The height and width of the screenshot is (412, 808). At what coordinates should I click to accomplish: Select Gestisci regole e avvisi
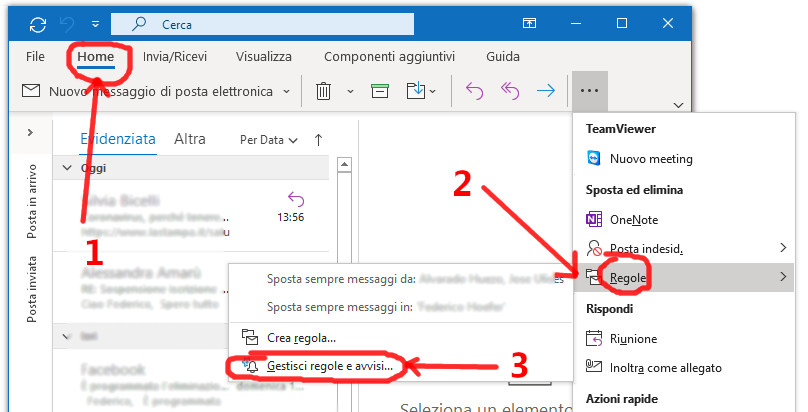(x=330, y=367)
